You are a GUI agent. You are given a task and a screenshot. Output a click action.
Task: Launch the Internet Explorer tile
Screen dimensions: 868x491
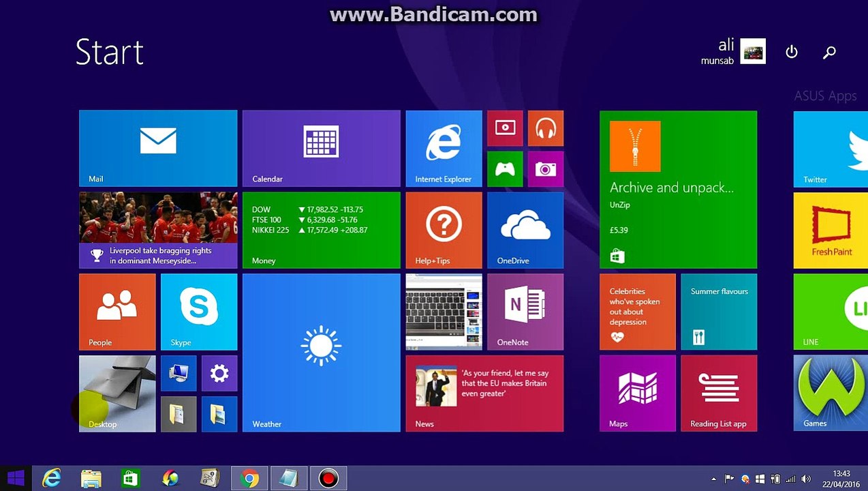(x=444, y=149)
